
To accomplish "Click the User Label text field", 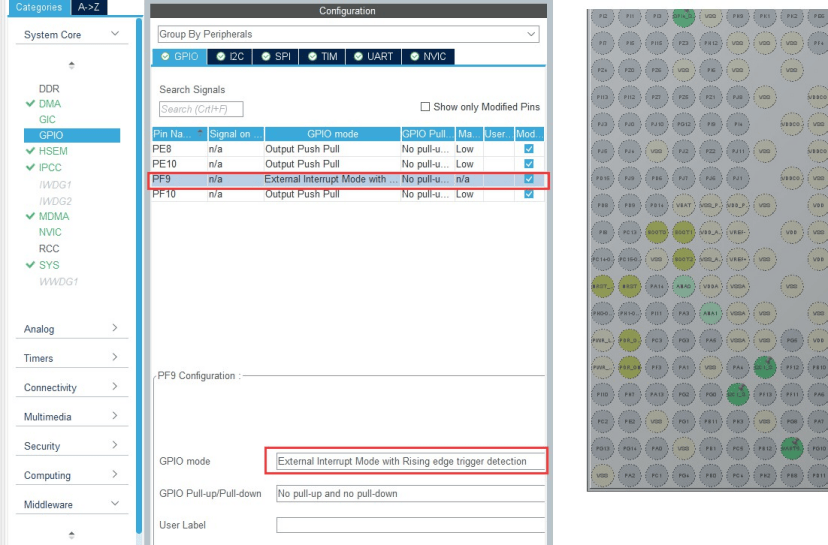I will [x=410, y=525].
